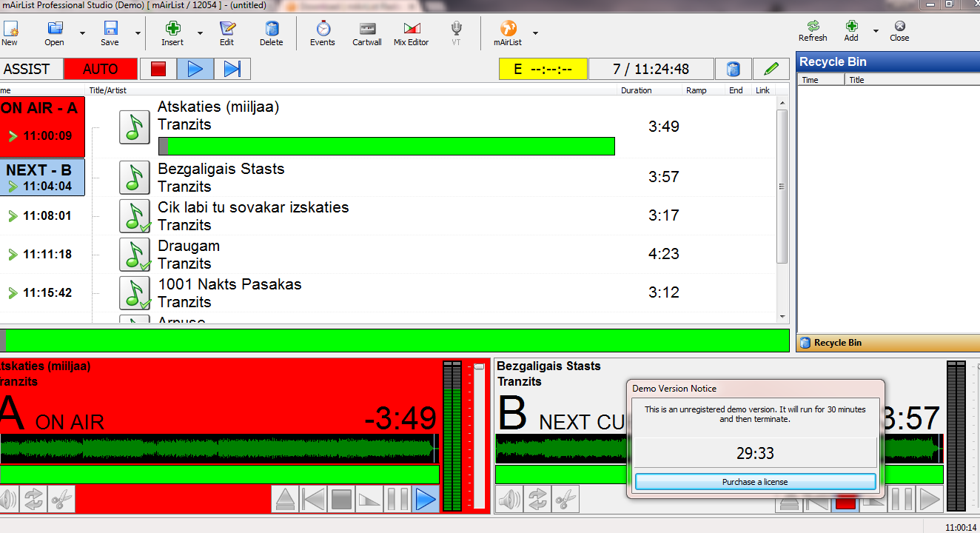Open the mAirList dropdown arrow
The height and width of the screenshot is (533, 980).
point(535,33)
